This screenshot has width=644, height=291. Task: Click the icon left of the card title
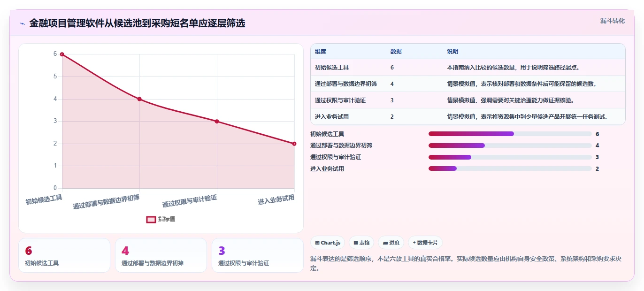[x=23, y=23]
